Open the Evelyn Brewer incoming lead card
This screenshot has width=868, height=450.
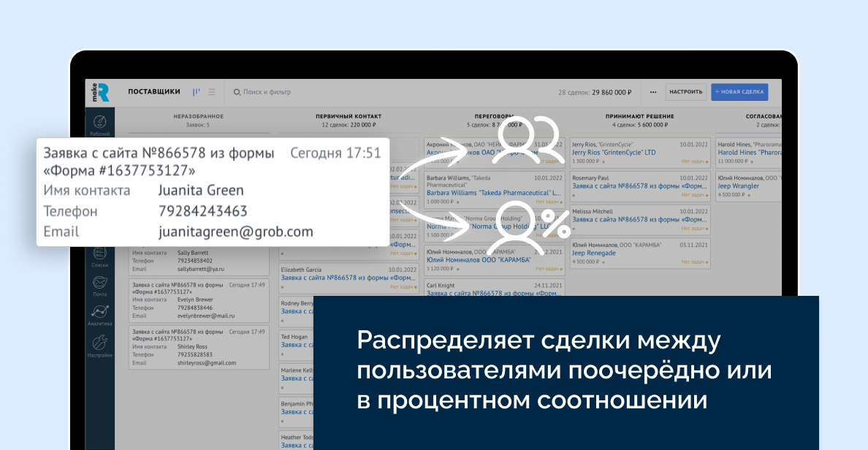[199, 300]
